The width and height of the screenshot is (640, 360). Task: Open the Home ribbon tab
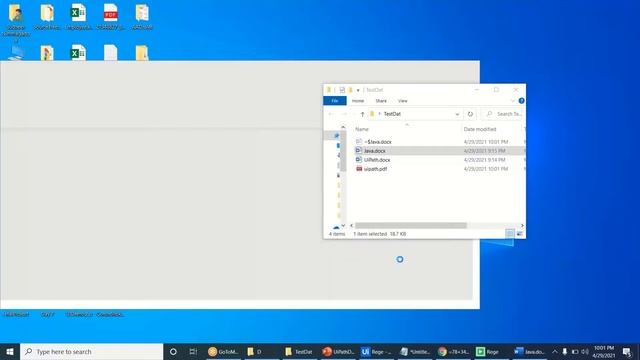click(x=358, y=101)
